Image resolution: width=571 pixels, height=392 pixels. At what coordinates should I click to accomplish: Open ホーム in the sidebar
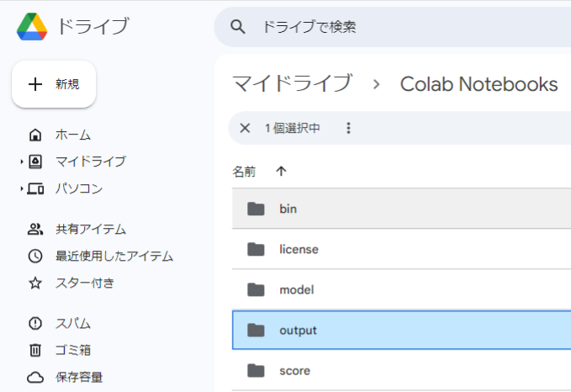click(x=73, y=135)
